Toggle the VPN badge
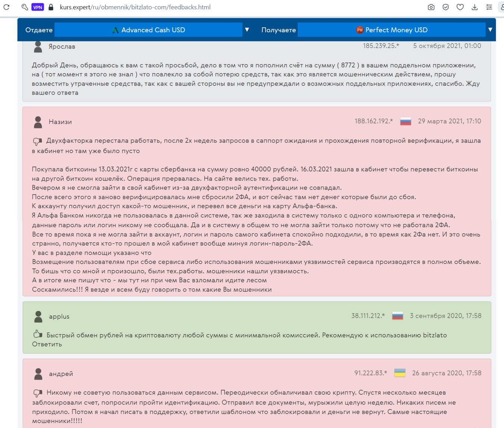Viewport: 504px width, 428px height. pos(38,7)
